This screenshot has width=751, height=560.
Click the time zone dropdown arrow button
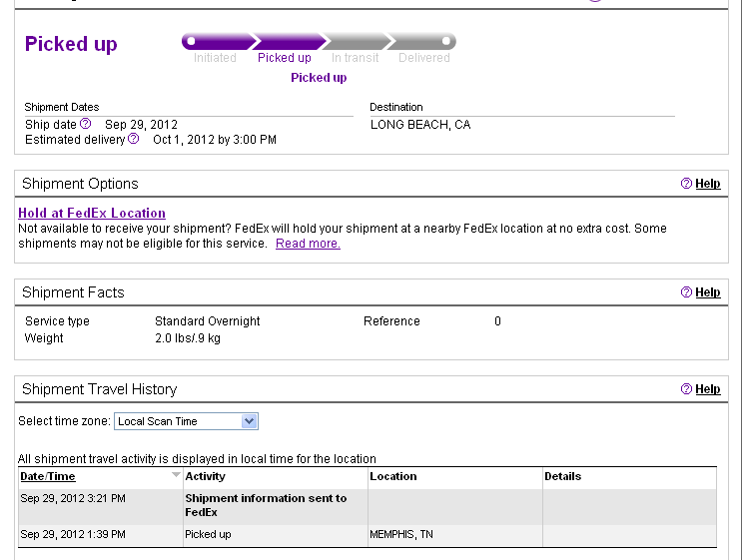coord(249,421)
